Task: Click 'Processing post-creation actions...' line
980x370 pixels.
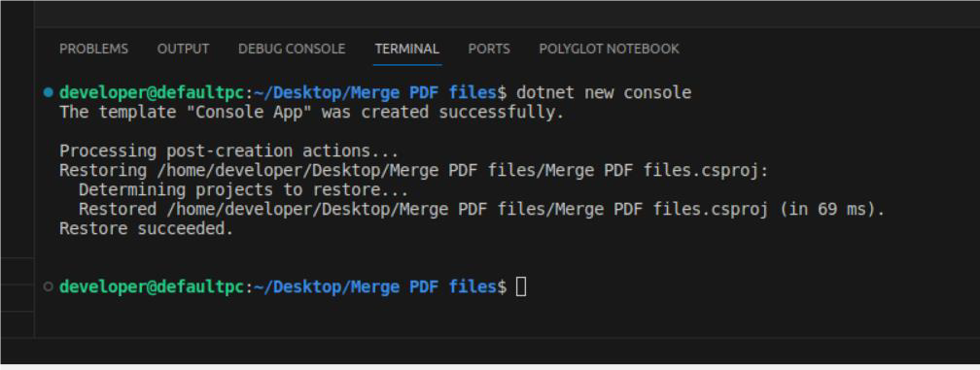Action: (228, 151)
